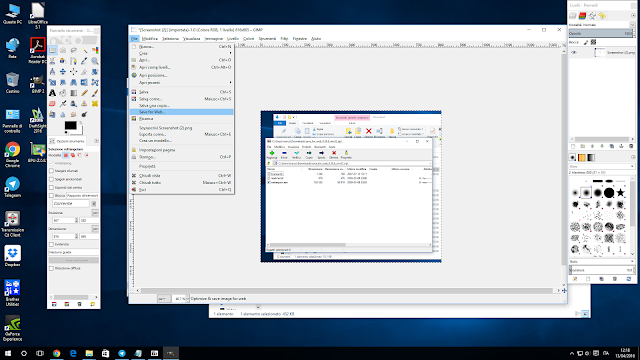640x360 pixels.
Task: Select the star-shaped brush
Action: pos(620,192)
